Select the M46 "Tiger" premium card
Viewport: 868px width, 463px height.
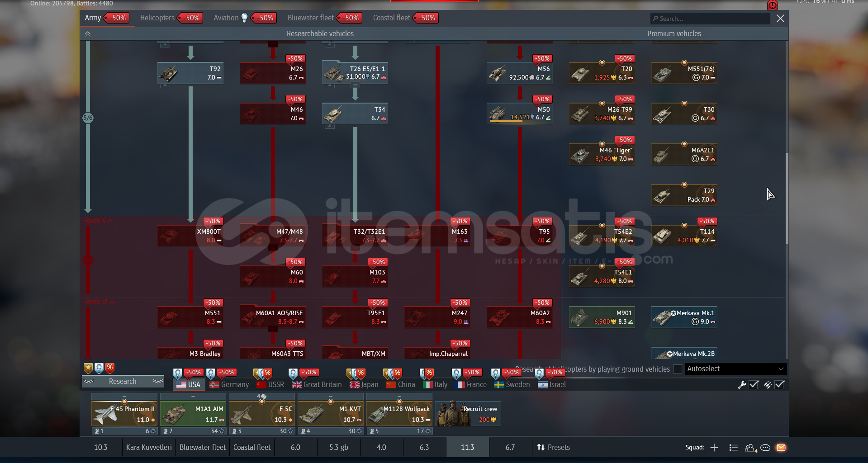(x=602, y=154)
